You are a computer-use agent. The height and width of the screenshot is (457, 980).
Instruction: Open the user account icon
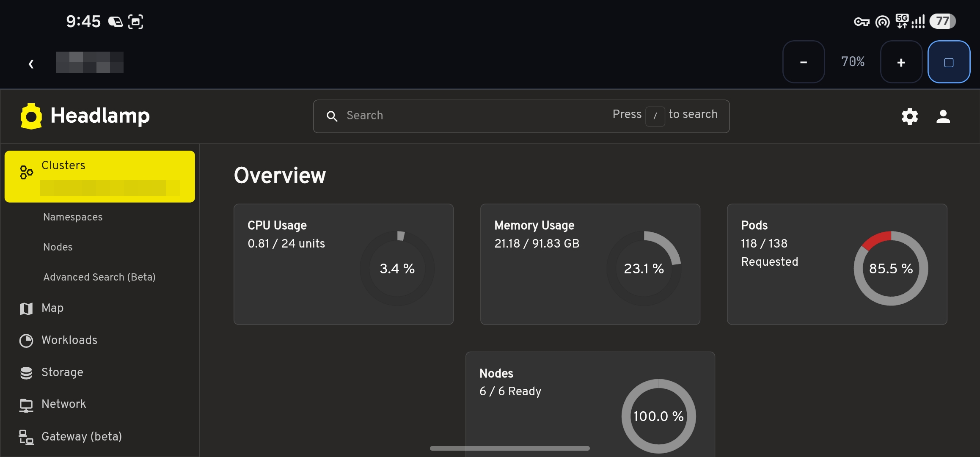tap(943, 116)
